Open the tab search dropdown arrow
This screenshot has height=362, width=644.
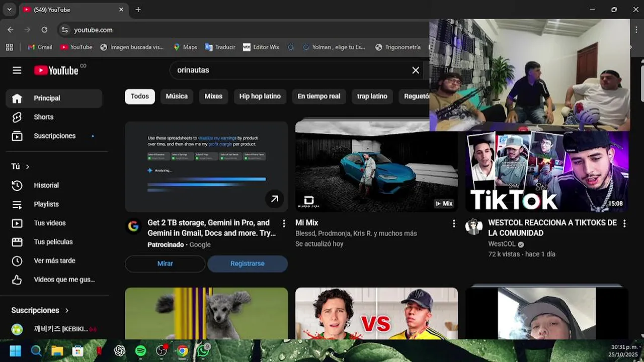click(x=9, y=10)
